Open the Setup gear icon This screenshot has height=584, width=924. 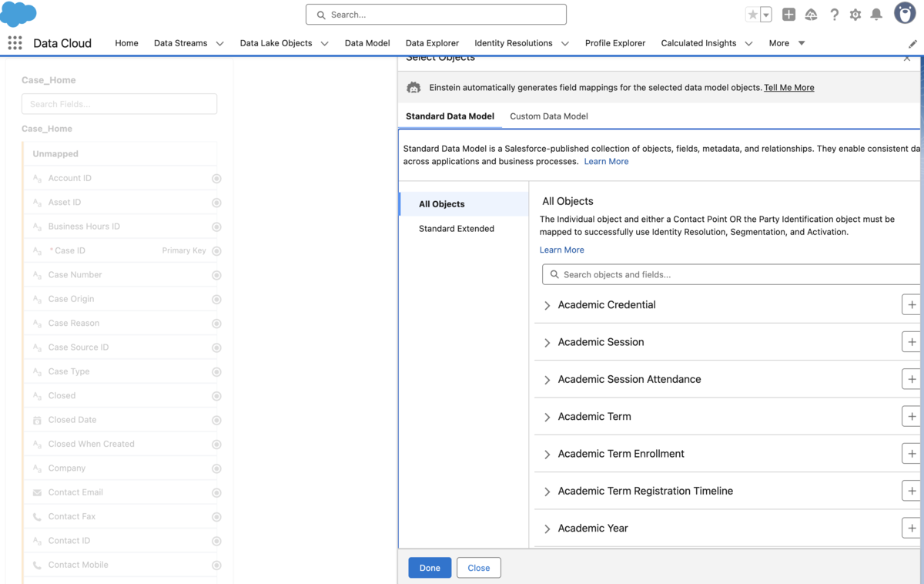[855, 15]
